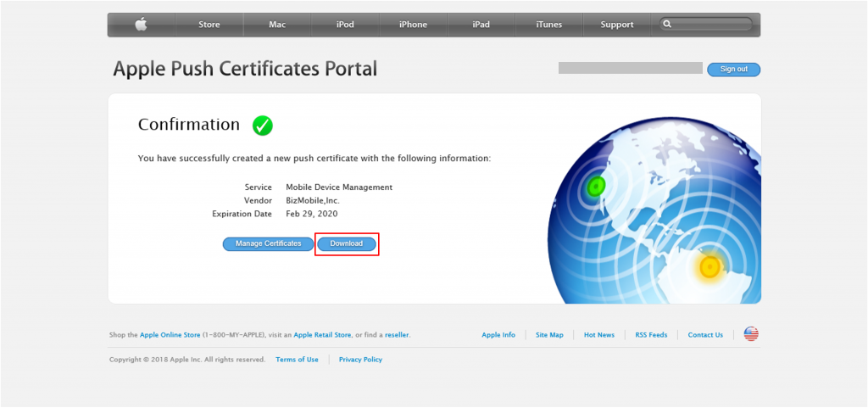The image size is (868, 408).
Task: Open the Support menu item
Action: click(x=616, y=25)
